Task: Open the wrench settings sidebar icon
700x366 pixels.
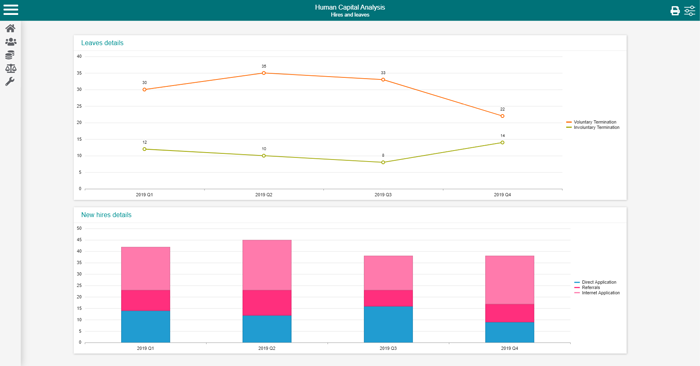Action: point(10,81)
